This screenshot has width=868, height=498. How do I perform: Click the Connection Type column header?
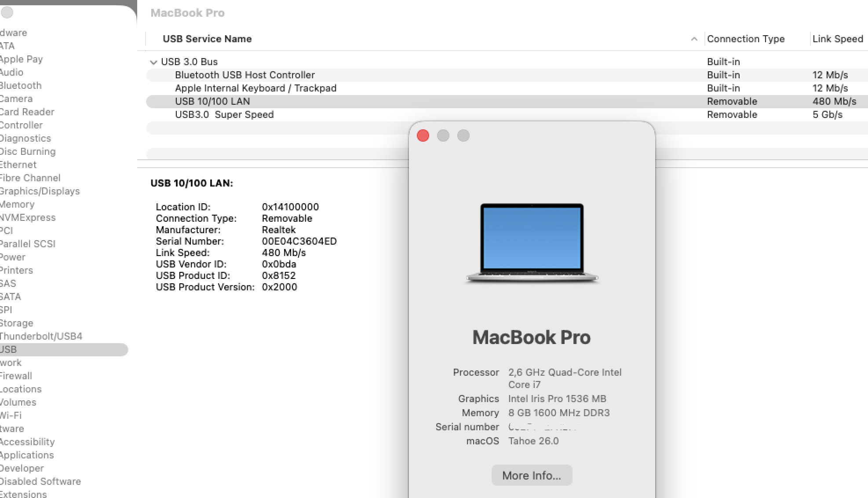pyautogui.click(x=745, y=39)
